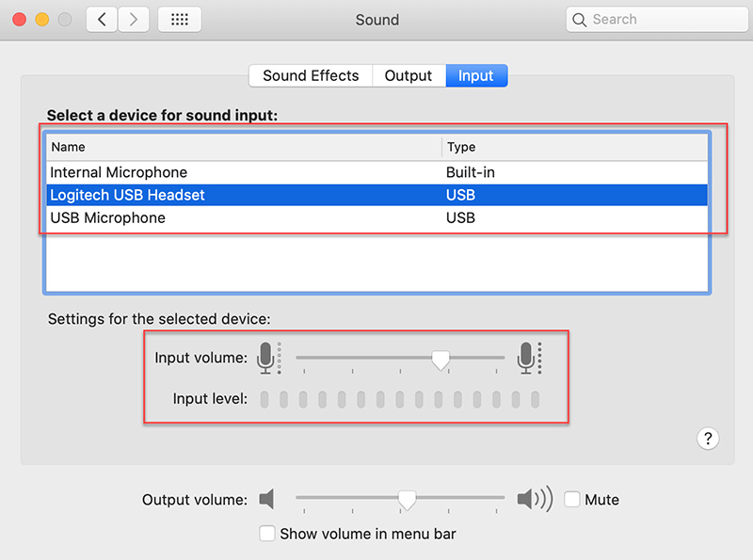Select Internal Microphone input device
The width and height of the screenshot is (753, 560).
(119, 172)
